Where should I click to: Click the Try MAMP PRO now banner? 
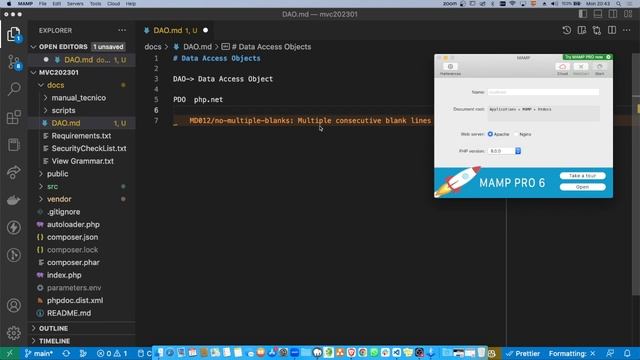[587, 57]
